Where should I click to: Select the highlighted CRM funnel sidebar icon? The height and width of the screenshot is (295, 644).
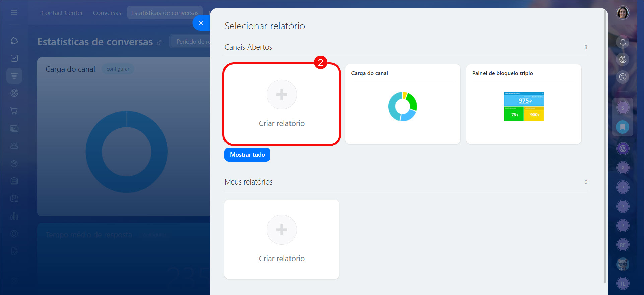click(x=14, y=76)
